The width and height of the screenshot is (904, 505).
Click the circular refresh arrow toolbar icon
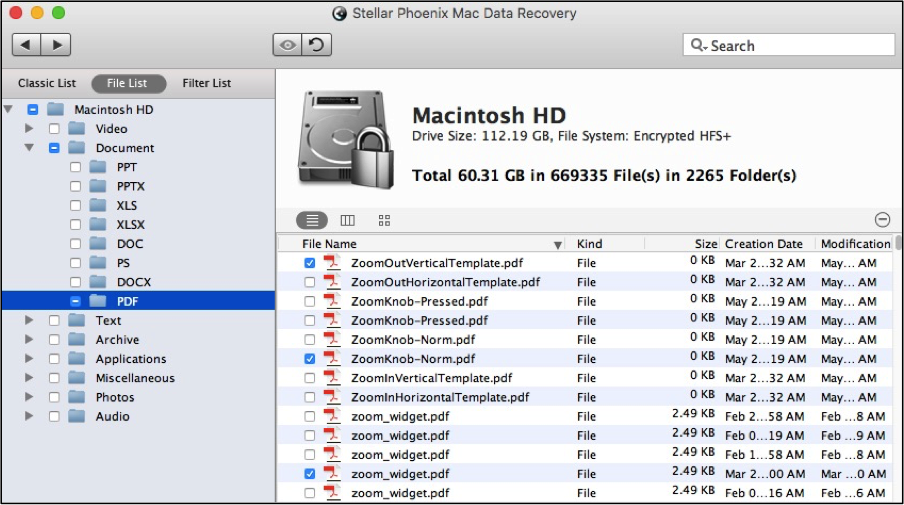[x=317, y=44]
